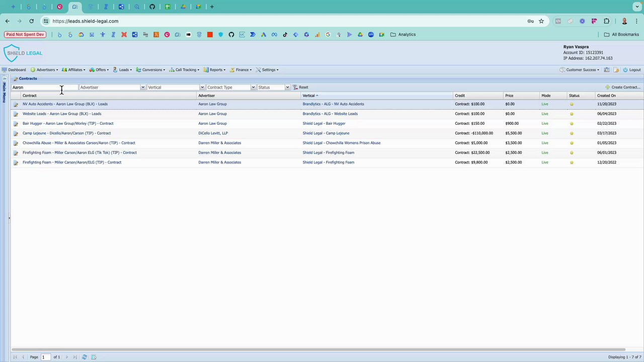
Task: Go to the last page of contracts
Action: (75, 357)
